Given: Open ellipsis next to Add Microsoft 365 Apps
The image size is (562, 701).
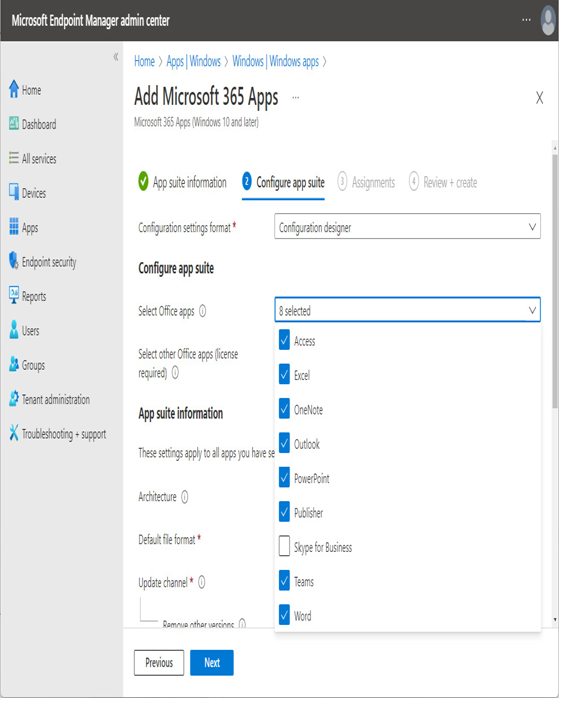Looking at the screenshot, I should point(296,97).
